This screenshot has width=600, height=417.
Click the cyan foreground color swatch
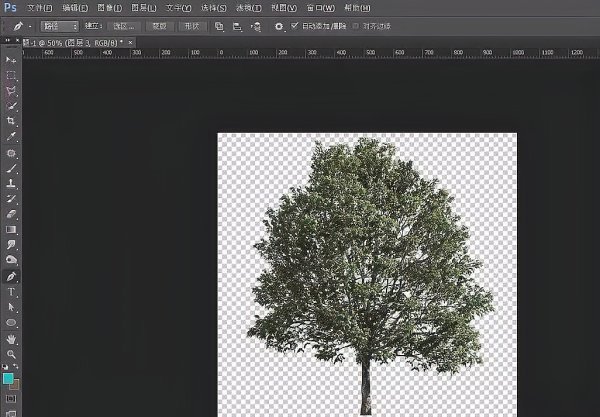tap(8, 378)
